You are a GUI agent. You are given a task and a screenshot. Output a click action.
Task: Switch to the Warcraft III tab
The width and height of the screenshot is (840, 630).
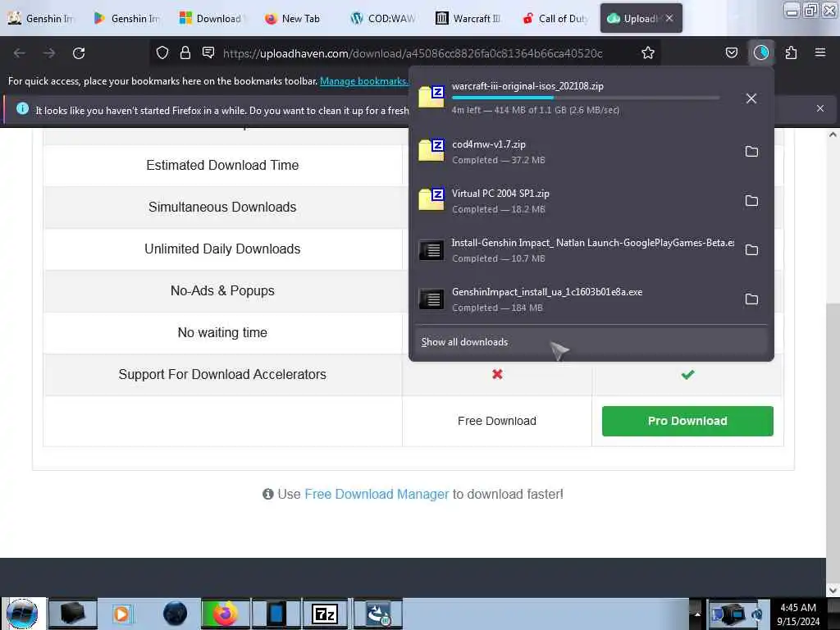(x=468, y=18)
